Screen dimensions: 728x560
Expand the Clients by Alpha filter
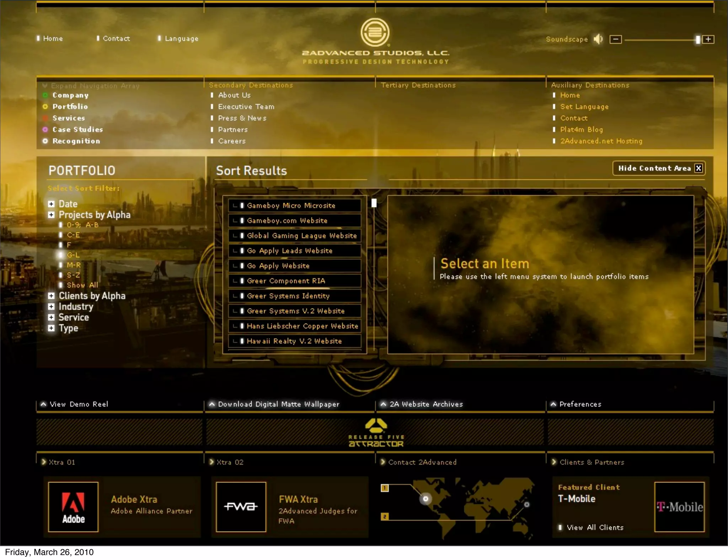[51, 296]
